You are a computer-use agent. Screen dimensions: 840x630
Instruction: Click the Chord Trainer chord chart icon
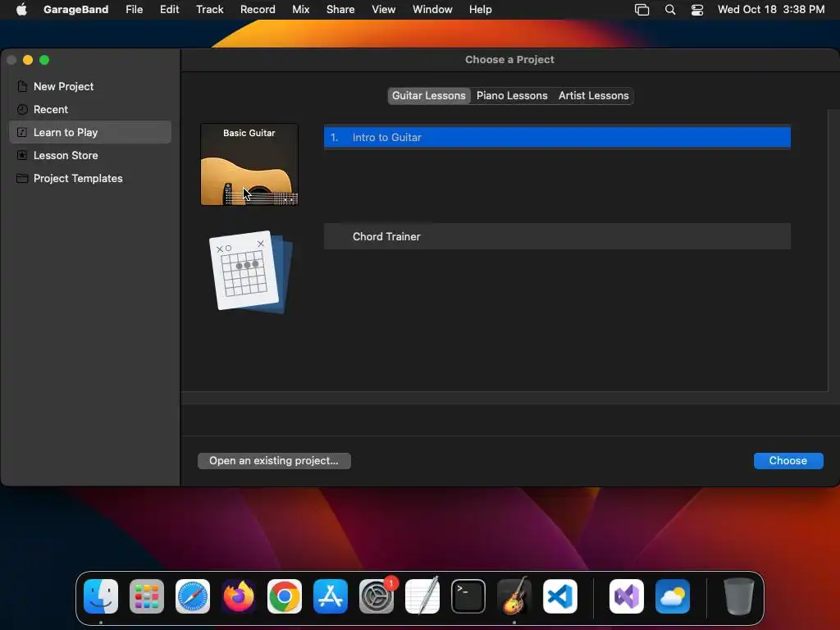[x=250, y=272]
